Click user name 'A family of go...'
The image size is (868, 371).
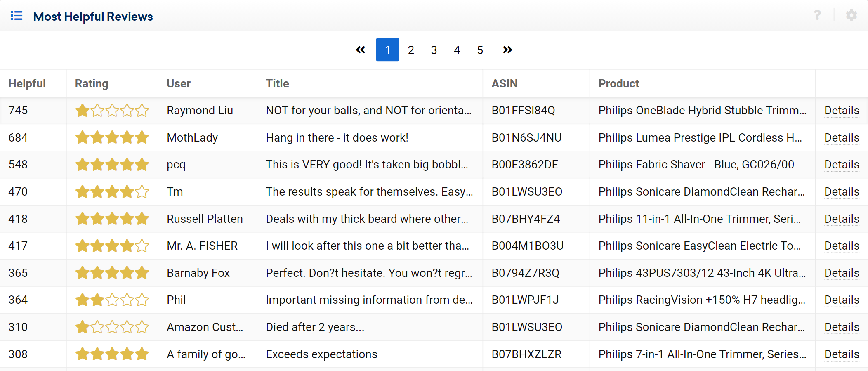[206, 354]
